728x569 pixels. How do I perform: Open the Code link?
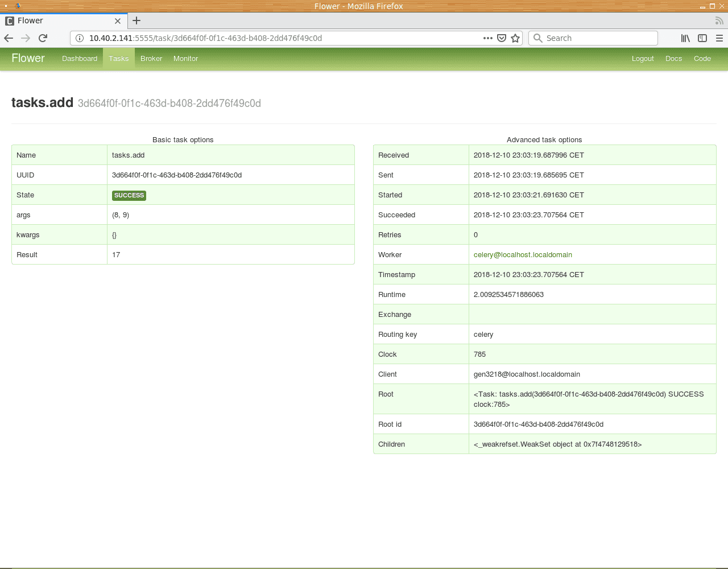point(702,59)
